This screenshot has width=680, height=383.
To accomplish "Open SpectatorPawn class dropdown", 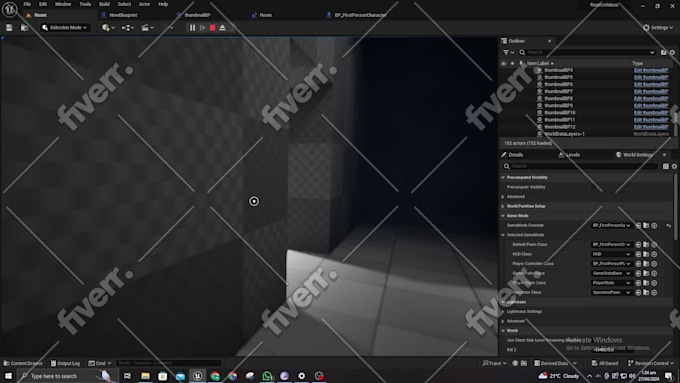I will pyautogui.click(x=611, y=292).
